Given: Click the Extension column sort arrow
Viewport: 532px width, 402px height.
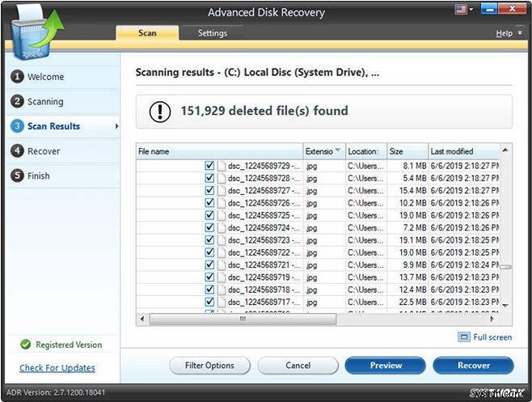Looking at the screenshot, I should click(x=337, y=151).
